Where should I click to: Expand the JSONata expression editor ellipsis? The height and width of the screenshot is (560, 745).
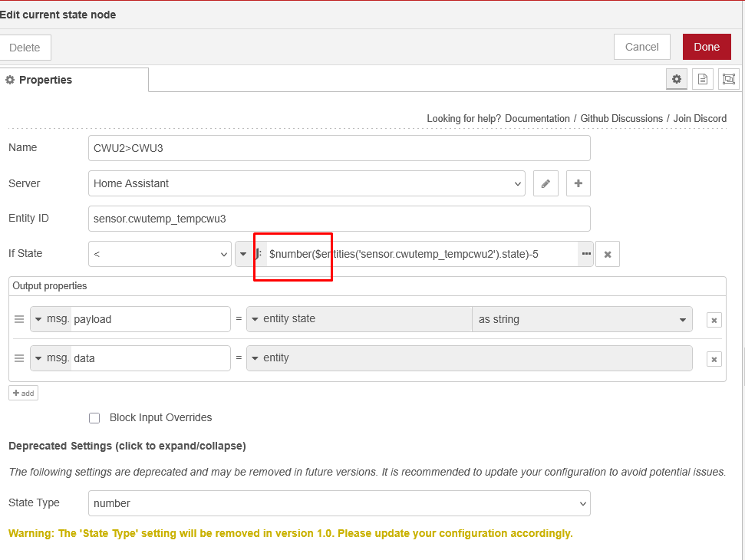pyautogui.click(x=586, y=254)
